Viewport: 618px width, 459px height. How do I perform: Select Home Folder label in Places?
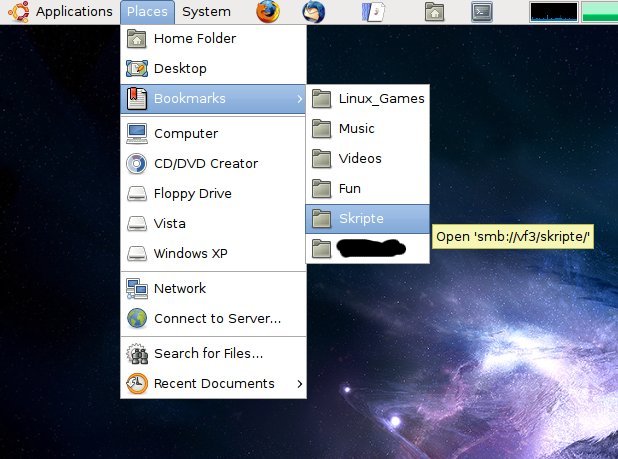[195, 39]
